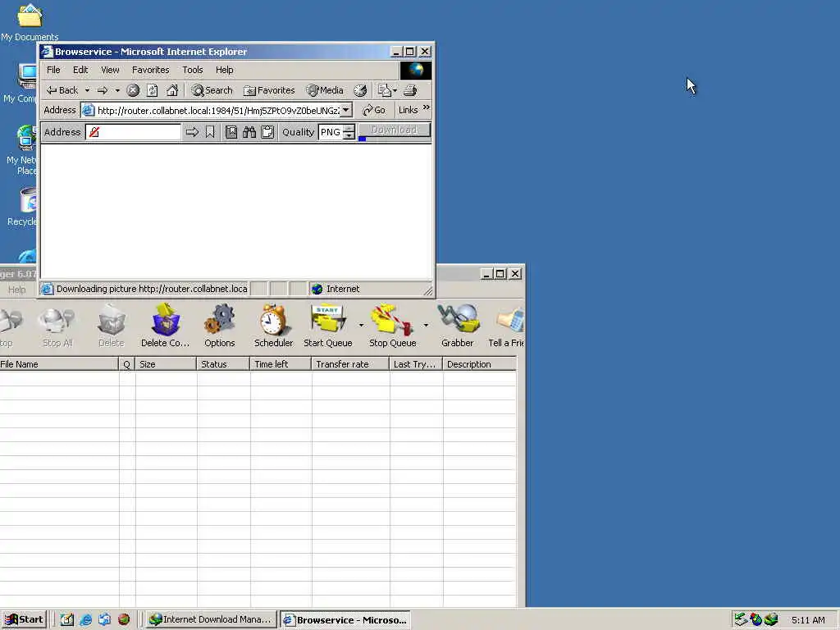Click the Tell a Friend icon
Viewport: 840px width, 630px height.
(x=505, y=326)
